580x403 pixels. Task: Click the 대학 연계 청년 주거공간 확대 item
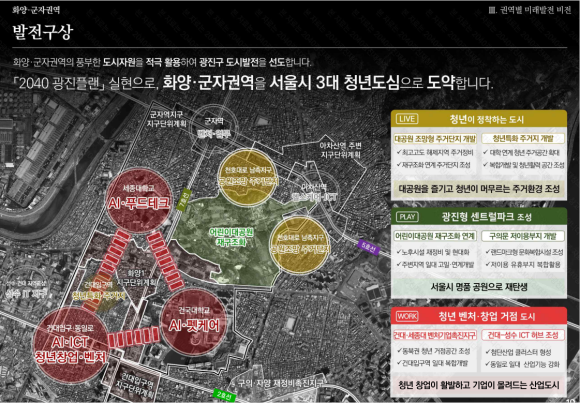pyautogui.click(x=522, y=152)
